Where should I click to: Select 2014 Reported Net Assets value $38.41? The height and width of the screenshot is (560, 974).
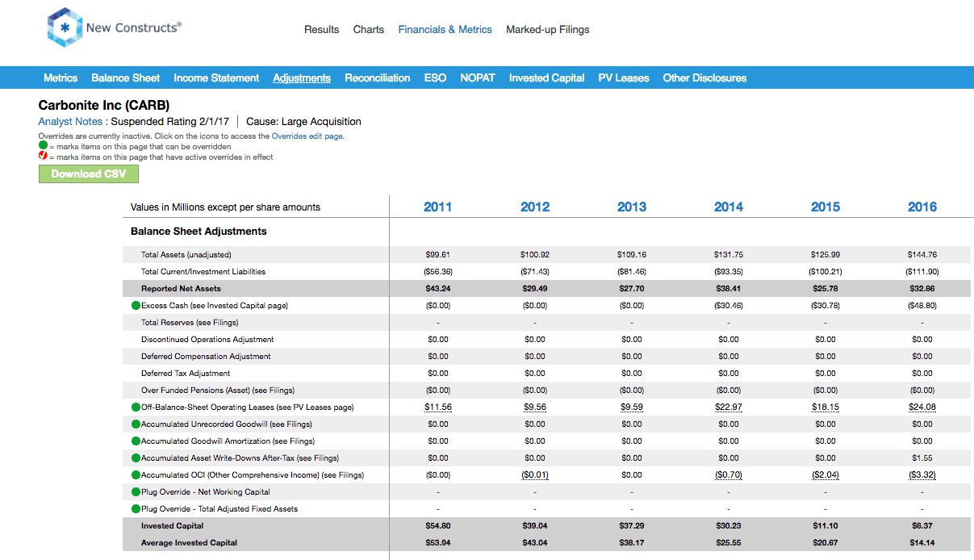tap(729, 289)
